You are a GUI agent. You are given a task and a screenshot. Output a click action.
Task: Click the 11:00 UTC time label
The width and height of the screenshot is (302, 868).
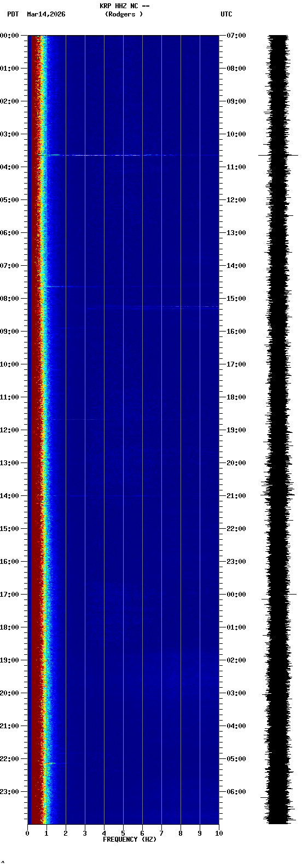[236, 167]
